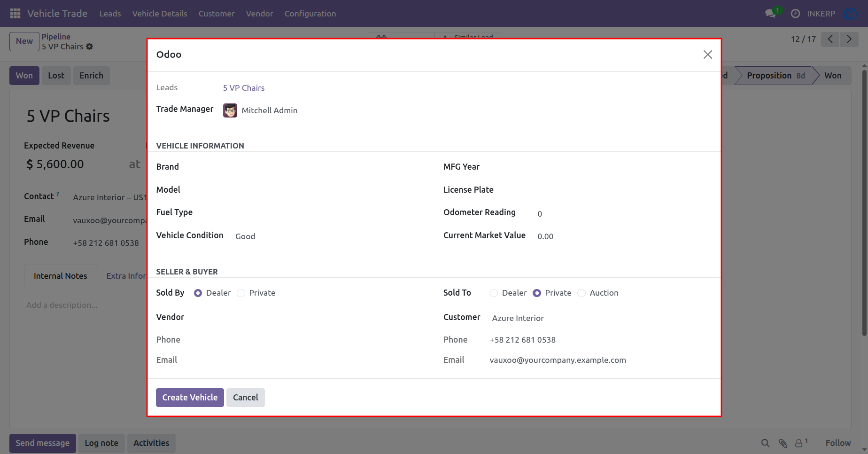Open the Brand dropdown field
This screenshot has width=868, height=454.
[x=329, y=167]
